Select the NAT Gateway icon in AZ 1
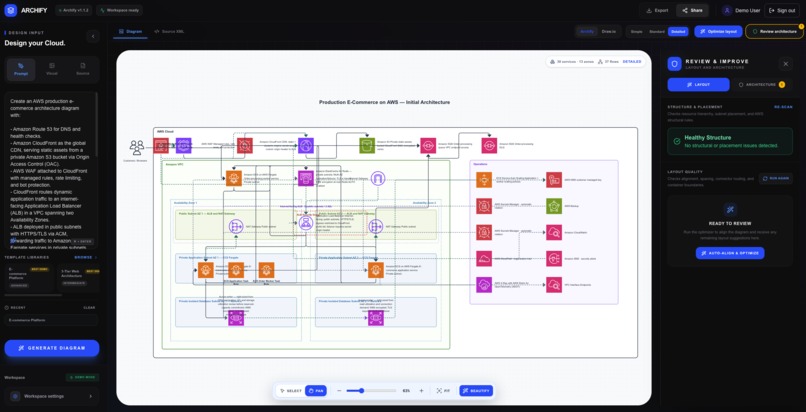Image resolution: width=806 pixels, height=412 pixels. pyautogui.click(x=236, y=226)
